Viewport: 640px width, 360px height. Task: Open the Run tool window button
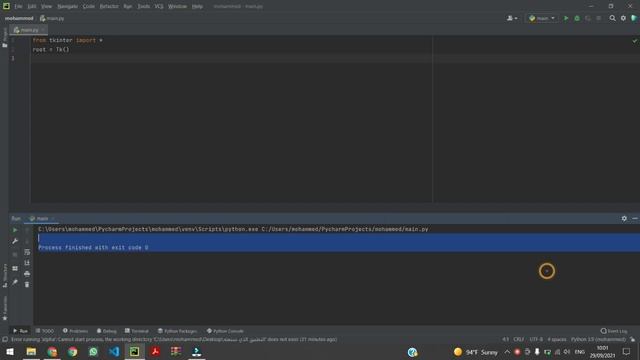pos(20,331)
